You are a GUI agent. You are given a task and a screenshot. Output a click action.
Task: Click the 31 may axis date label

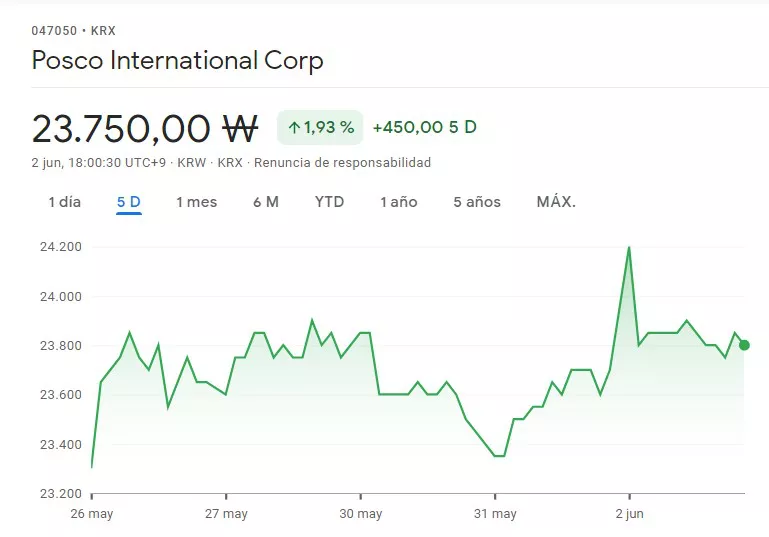tap(495, 514)
